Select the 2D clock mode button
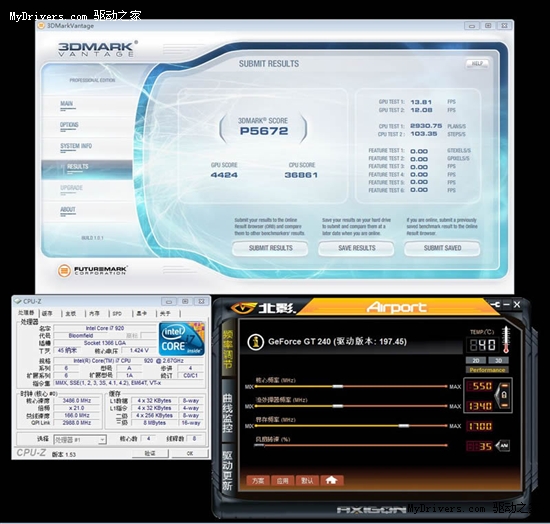The width and height of the screenshot is (550, 524). [476, 361]
